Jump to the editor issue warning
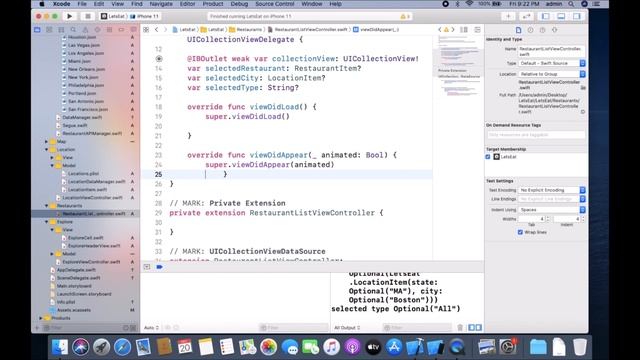 pyautogui.click(x=446, y=30)
